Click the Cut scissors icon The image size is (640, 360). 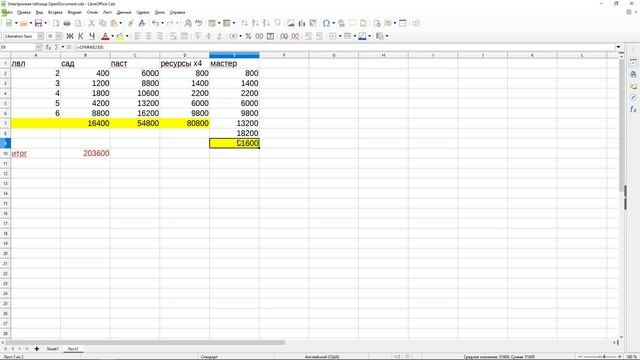click(x=91, y=23)
